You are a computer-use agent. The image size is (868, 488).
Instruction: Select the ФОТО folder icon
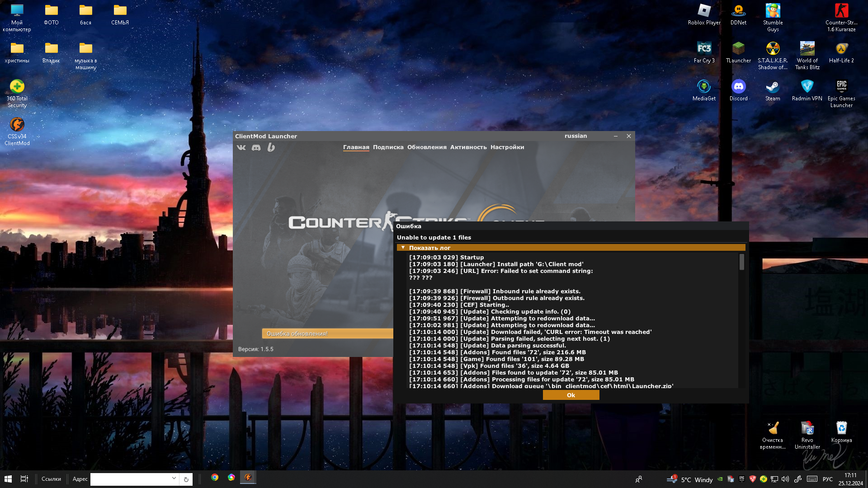pos(51,14)
